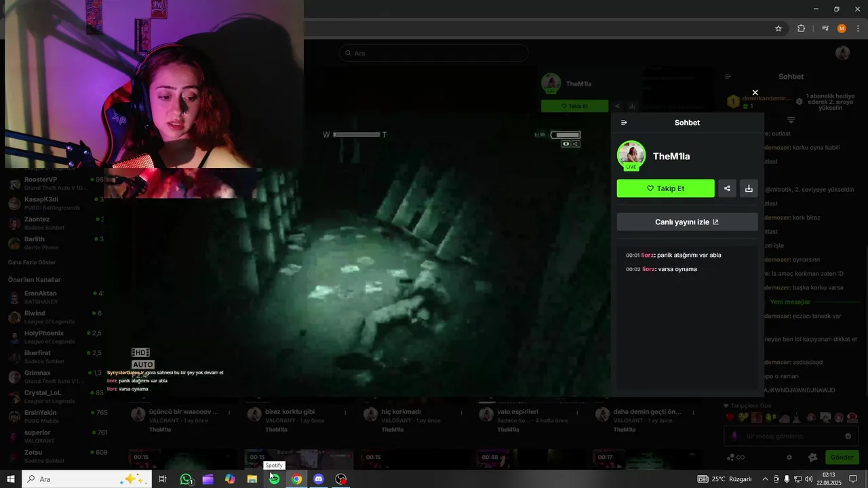Open Barlith channel in the sidebar
The image size is (868, 488).
(x=56, y=243)
